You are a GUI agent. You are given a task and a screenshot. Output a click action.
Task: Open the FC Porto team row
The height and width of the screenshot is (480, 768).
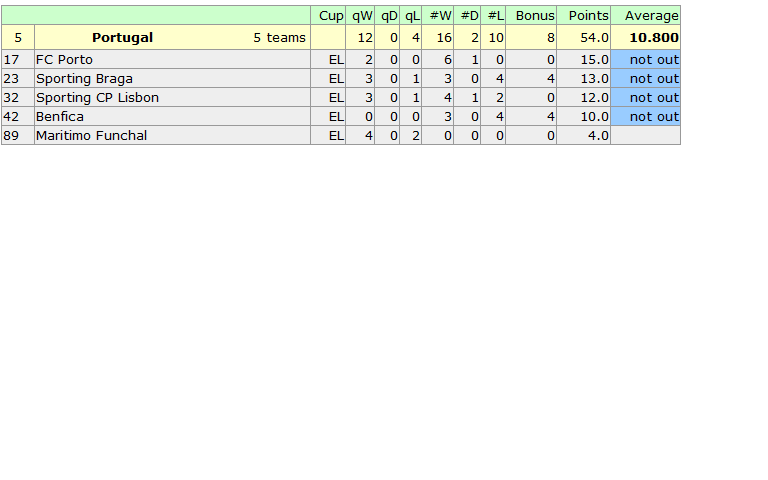pos(64,59)
